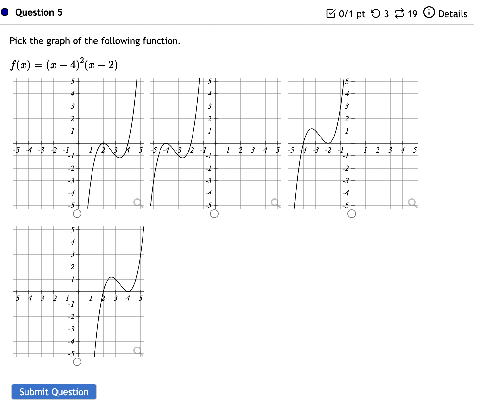Select the radio button below the bottom-left graph

77,362
